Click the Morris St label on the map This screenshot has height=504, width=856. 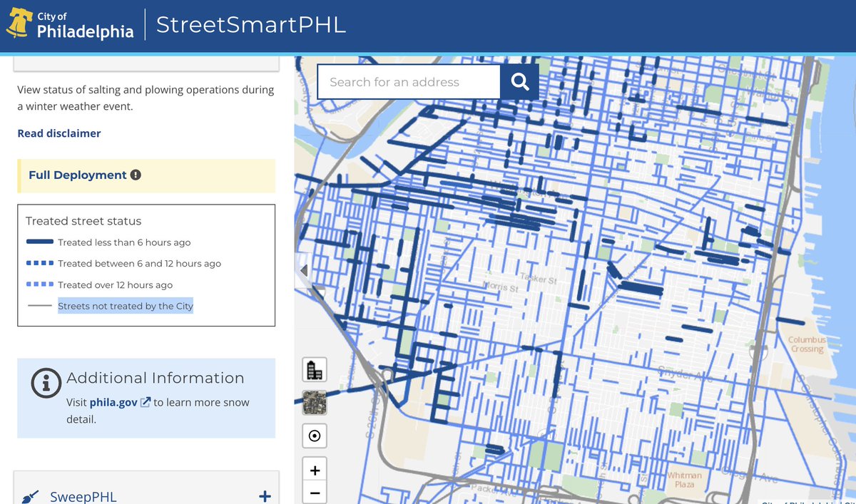(500, 287)
